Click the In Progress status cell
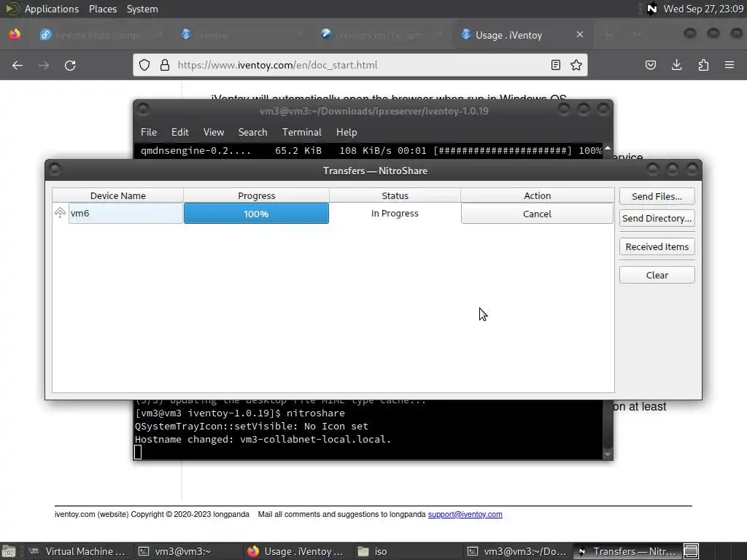Viewport: 747px width, 560px height. [x=395, y=214]
